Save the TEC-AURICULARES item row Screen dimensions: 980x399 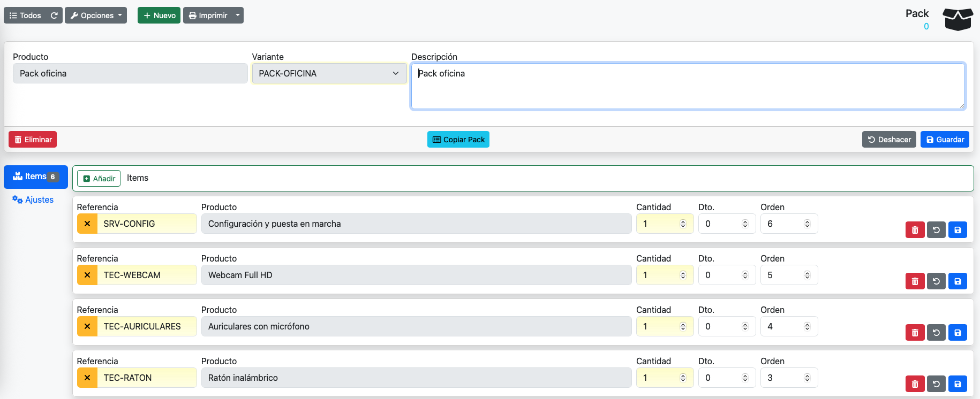click(958, 333)
